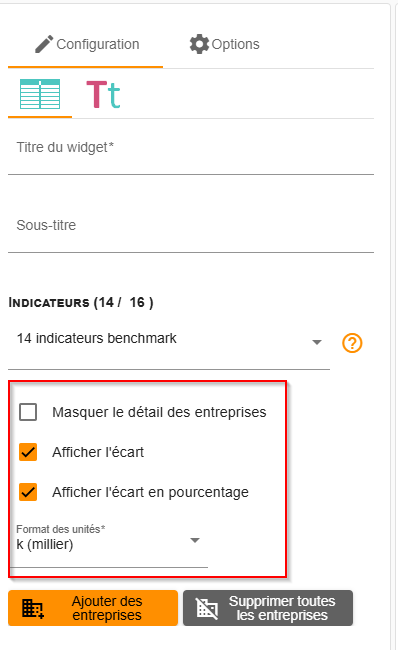398x650 pixels.
Task: Click Supprimer toutes les entreprises button
Action: [x=268, y=608]
